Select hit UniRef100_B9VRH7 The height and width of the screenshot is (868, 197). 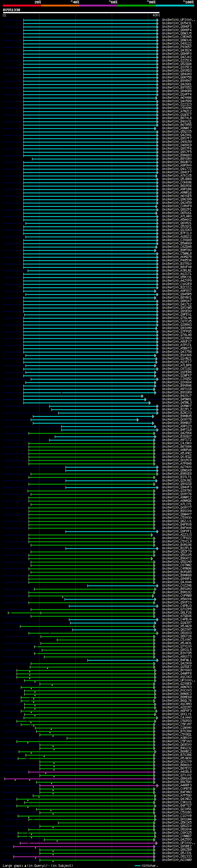coord(177,81)
